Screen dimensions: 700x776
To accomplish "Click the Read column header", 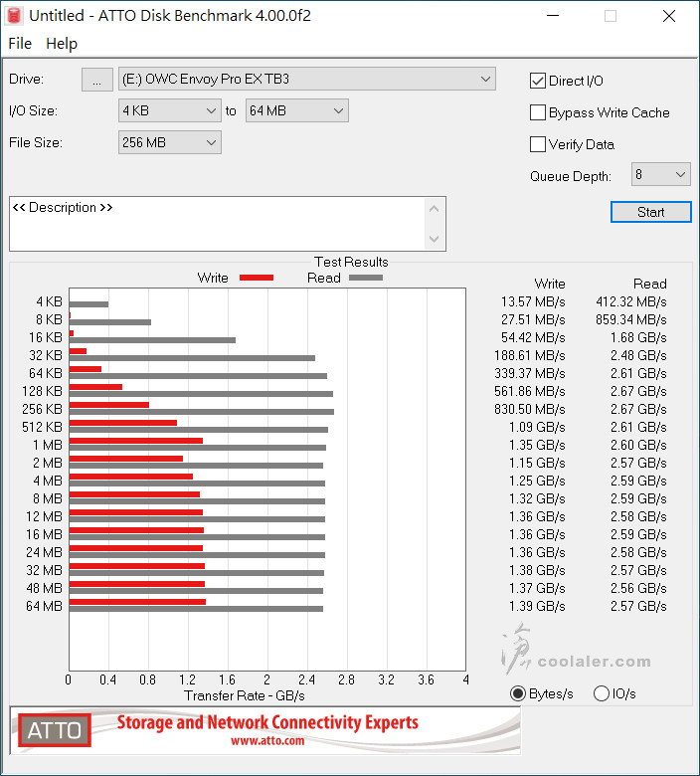I will 650,284.
